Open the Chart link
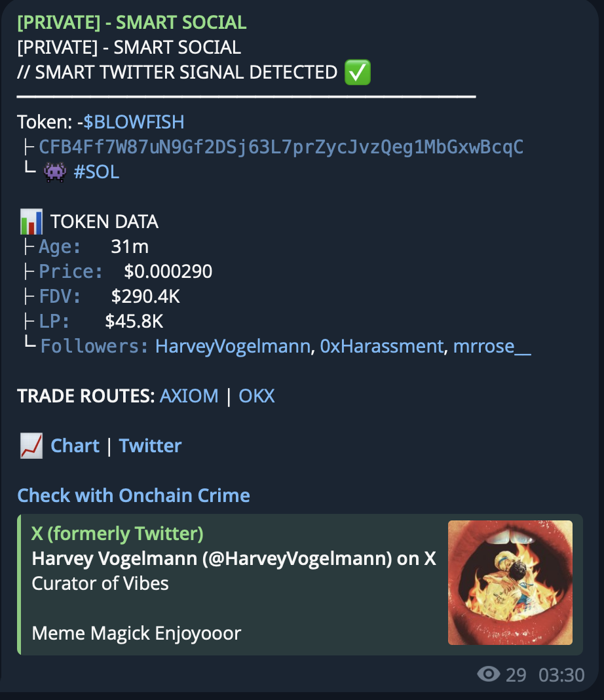This screenshot has width=604, height=700. pos(75,446)
